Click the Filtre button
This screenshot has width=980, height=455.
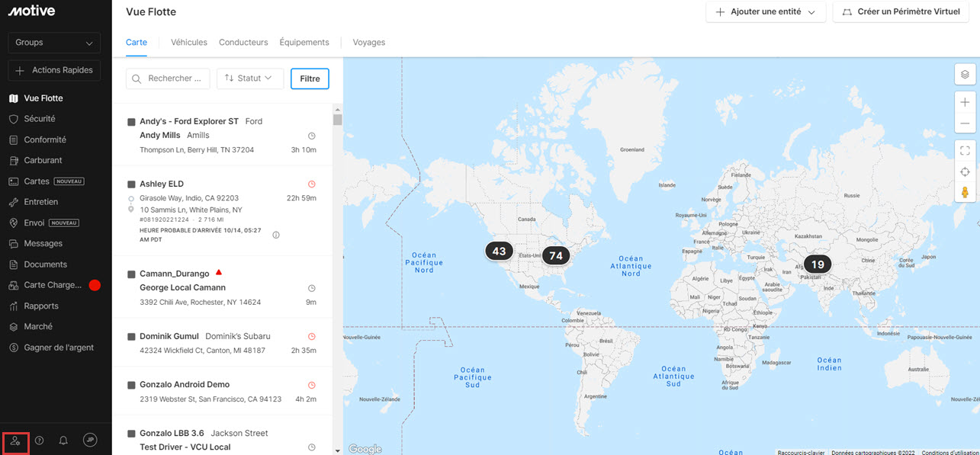pos(310,79)
